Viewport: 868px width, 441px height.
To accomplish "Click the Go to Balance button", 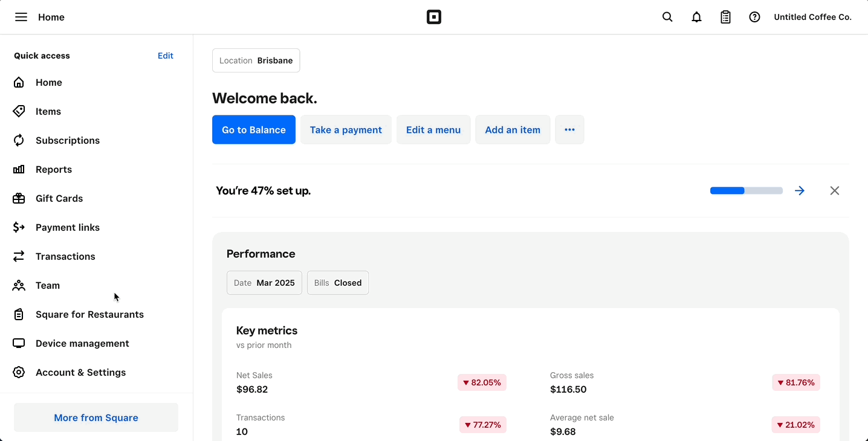I will (254, 130).
